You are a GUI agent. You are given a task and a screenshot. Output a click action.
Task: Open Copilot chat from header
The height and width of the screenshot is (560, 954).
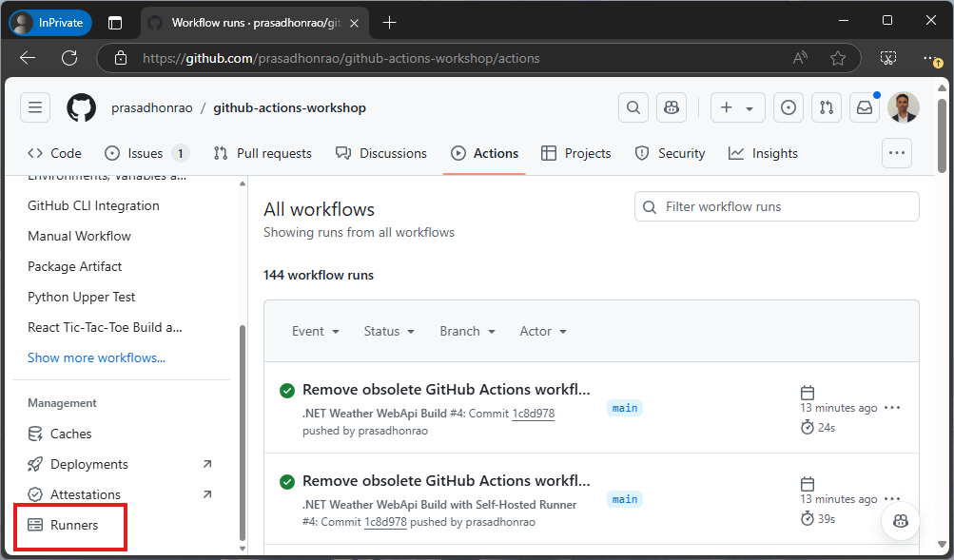[672, 107]
